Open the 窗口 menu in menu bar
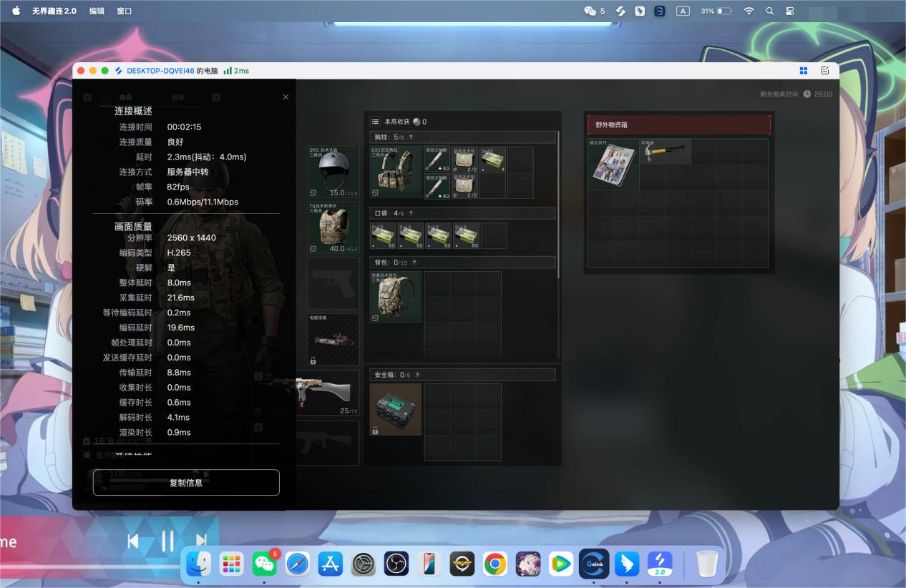Screen dimensions: 906x588 (124, 11)
